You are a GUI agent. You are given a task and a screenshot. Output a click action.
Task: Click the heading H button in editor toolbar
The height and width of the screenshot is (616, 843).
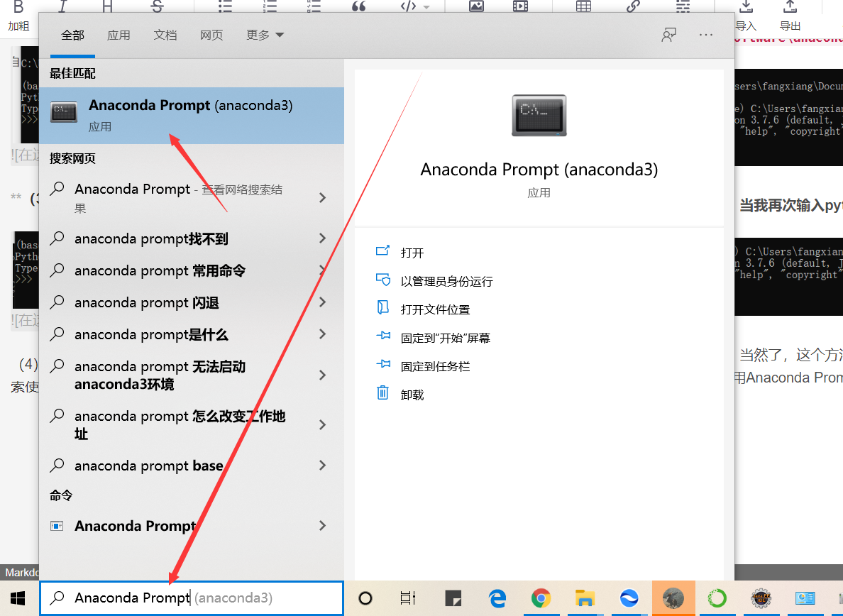[108, 6]
